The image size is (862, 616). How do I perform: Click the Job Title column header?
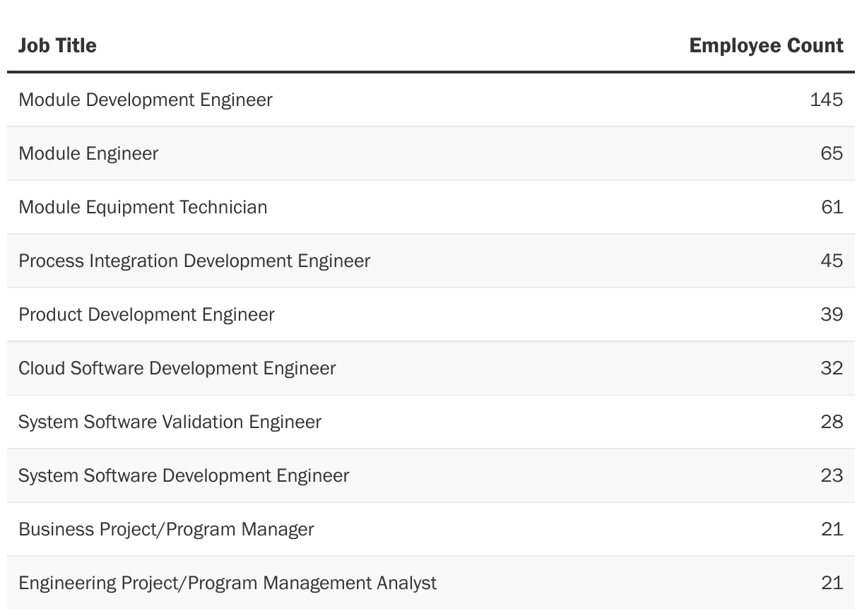pyautogui.click(x=57, y=45)
